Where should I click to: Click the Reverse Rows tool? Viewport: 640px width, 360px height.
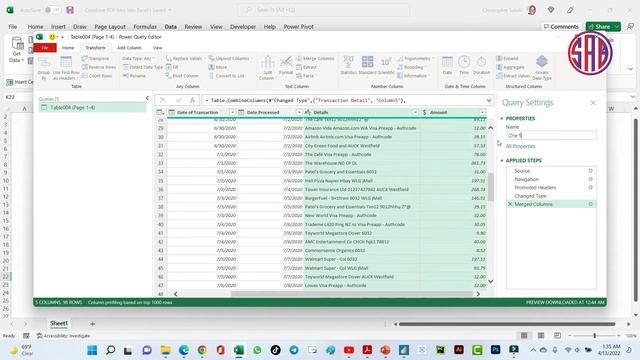pyautogui.click(x=98, y=67)
